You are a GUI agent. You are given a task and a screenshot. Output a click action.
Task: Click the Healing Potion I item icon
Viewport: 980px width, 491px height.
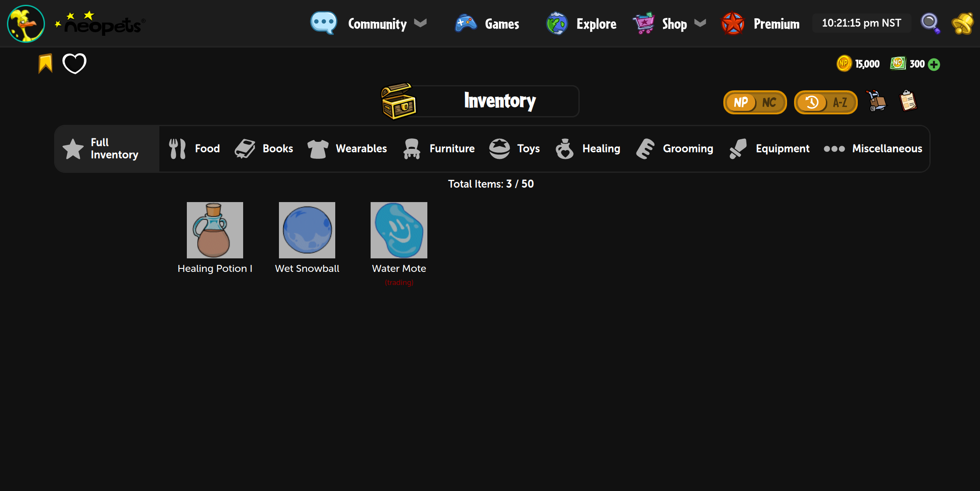tap(214, 230)
